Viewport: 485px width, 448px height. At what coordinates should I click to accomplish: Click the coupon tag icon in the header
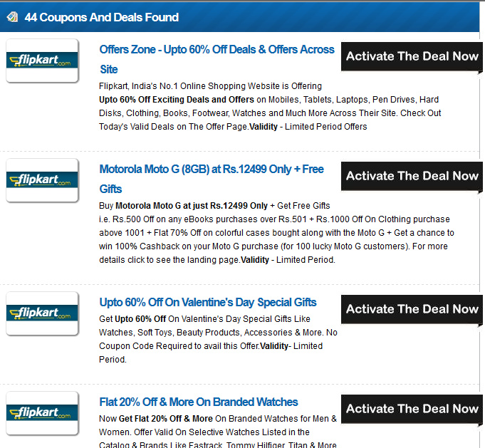click(x=12, y=17)
